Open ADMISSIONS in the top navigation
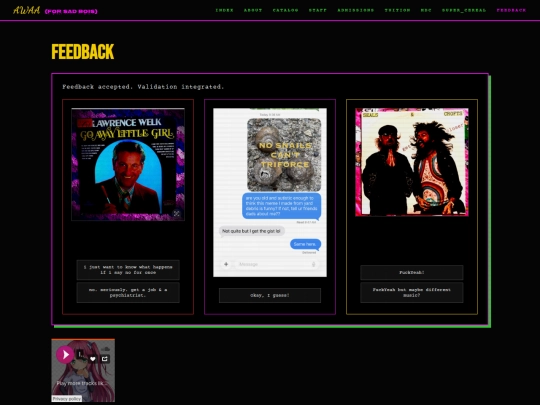Screen dimensions: 540x405 (x=355, y=10)
